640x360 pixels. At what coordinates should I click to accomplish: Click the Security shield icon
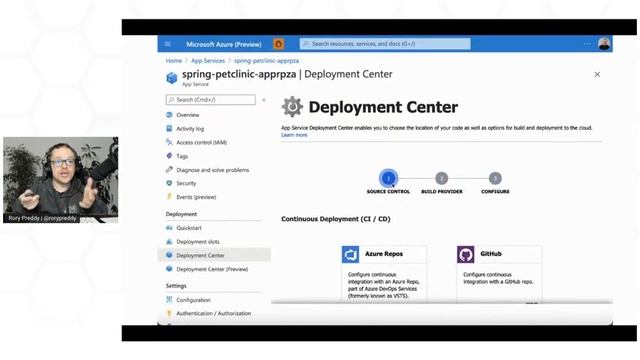click(169, 183)
